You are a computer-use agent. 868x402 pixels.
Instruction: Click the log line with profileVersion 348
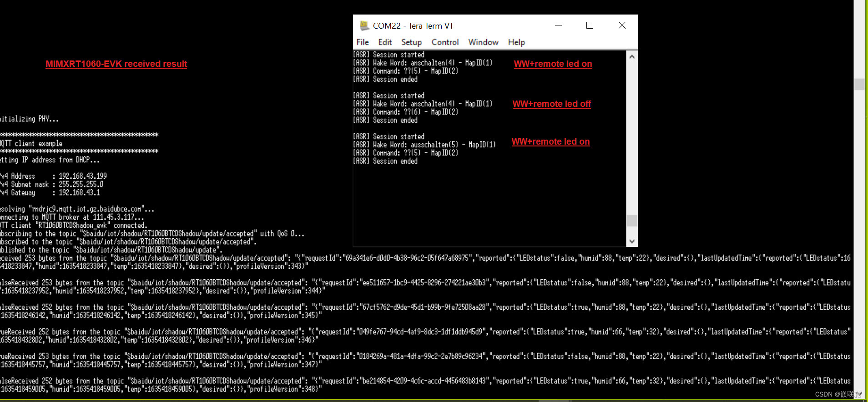425,385
